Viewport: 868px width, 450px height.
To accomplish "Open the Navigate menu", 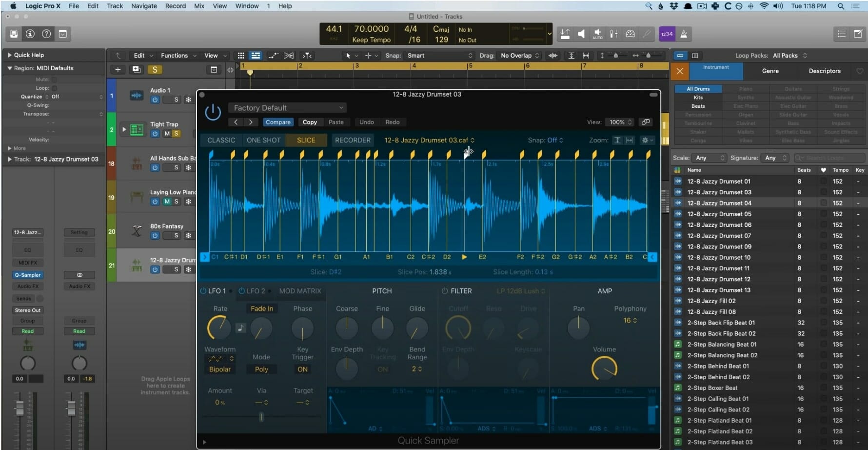I will pyautogui.click(x=144, y=6).
